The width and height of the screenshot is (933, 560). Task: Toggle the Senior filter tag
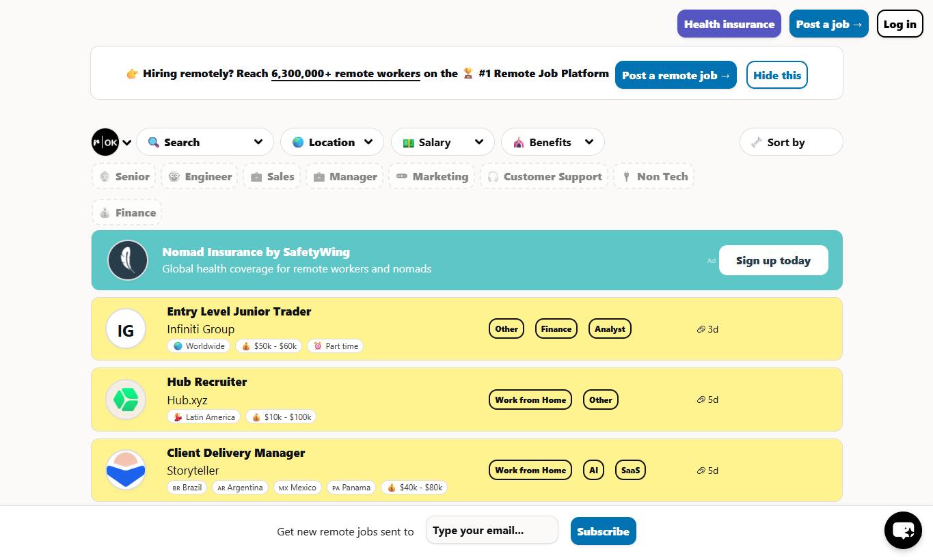click(124, 176)
